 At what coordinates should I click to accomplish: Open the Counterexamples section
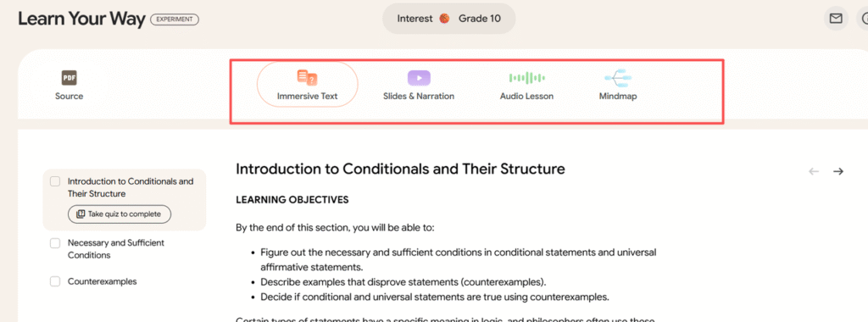[102, 281]
